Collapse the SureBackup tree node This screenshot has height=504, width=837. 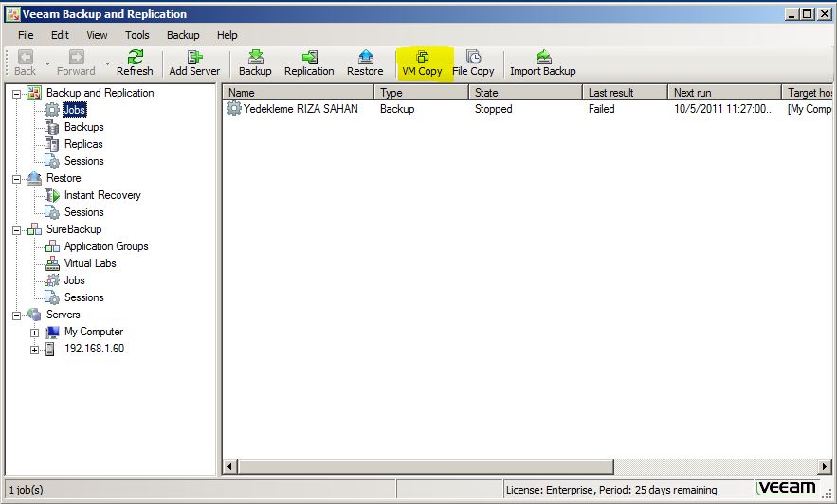point(16,229)
